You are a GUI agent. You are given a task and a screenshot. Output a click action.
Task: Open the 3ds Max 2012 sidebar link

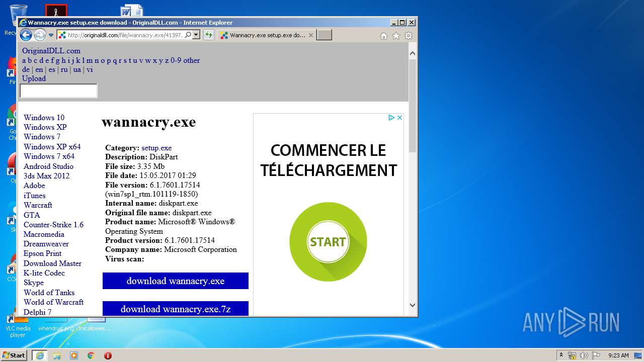47,176
